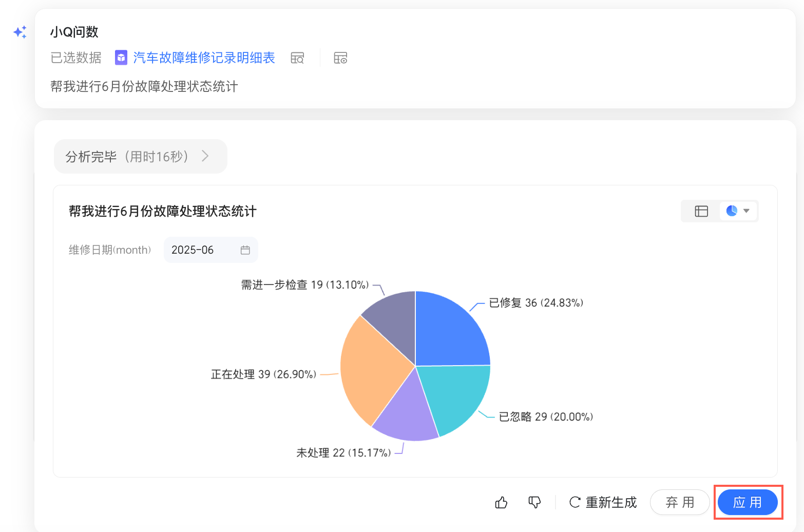
Task: Click the dataset cube icon before 汽车故障维修记录明细表
Action: point(121,58)
